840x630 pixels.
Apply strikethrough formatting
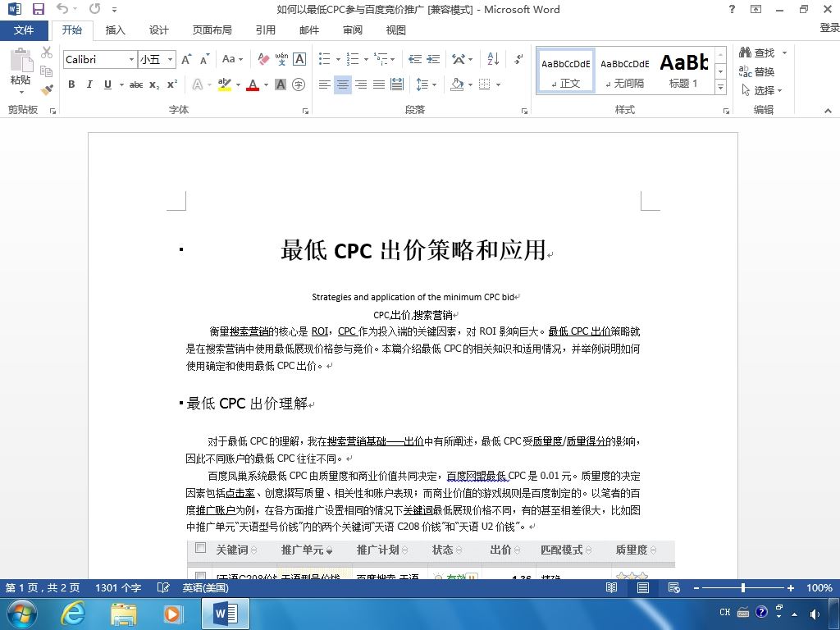click(136, 84)
